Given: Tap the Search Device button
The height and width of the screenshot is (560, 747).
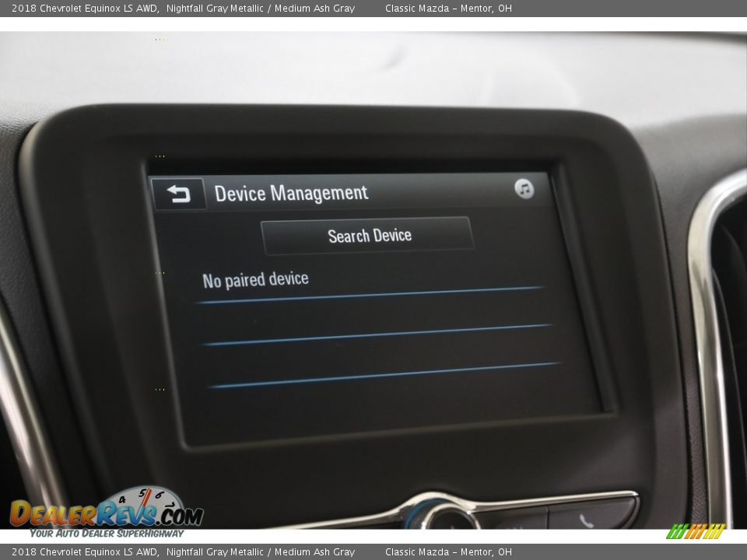Looking at the screenshot, I should coord(368,235).
